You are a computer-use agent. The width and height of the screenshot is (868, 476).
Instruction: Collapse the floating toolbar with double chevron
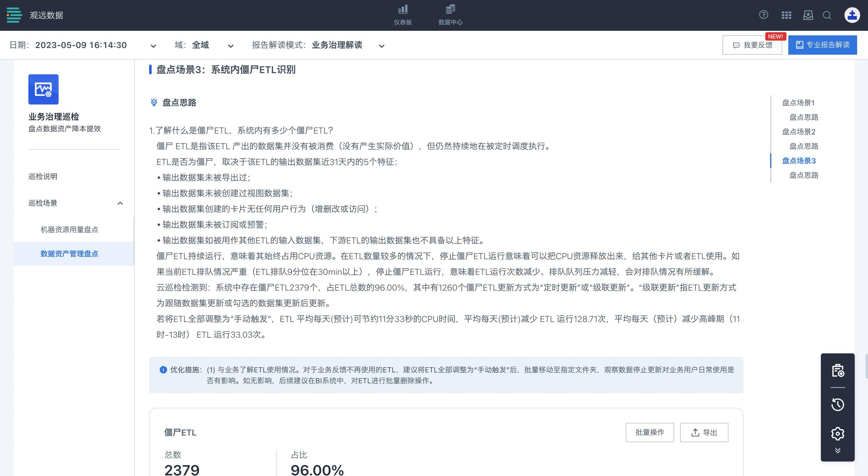[x=838, y=451]
